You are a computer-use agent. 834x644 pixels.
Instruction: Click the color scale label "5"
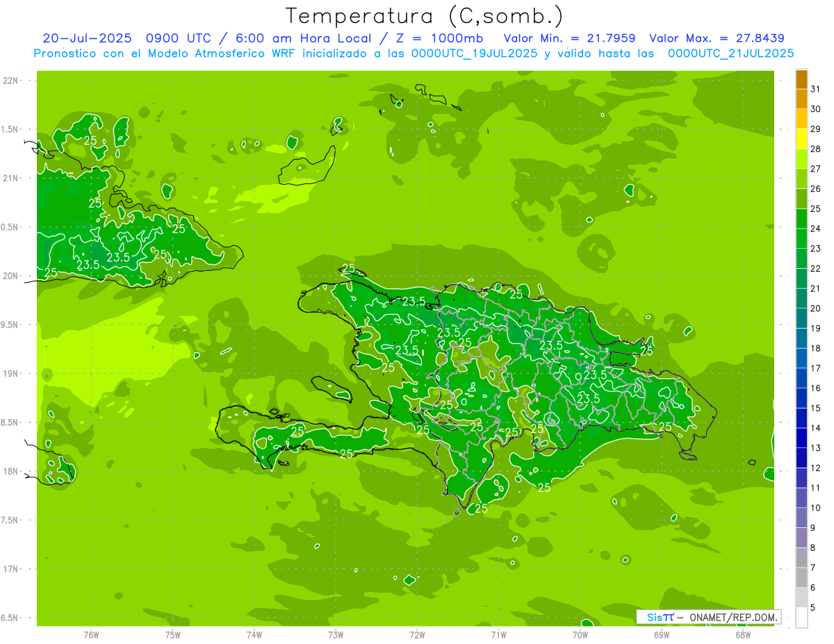click(x=813, y=608)
